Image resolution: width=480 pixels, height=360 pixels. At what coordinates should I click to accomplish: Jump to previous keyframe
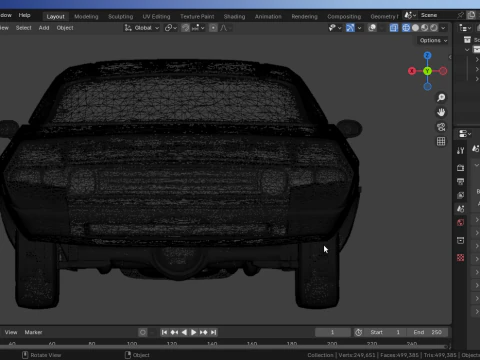pos(174,332)
